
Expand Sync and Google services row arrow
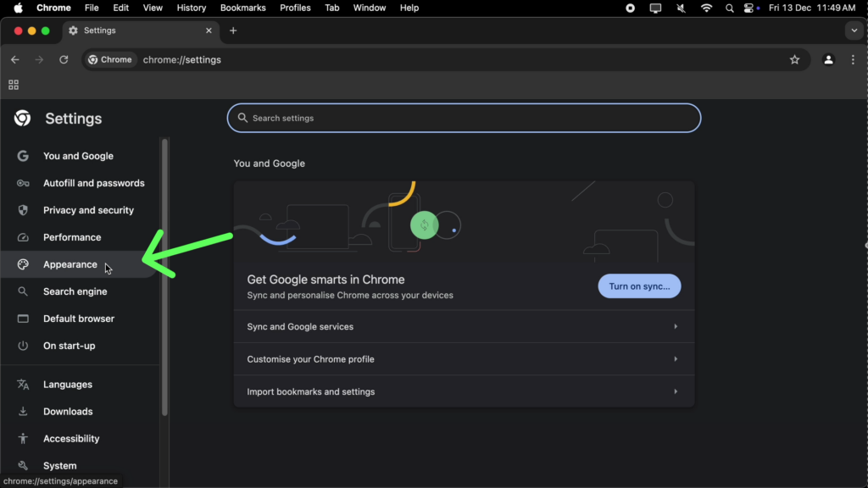(676, 326)
